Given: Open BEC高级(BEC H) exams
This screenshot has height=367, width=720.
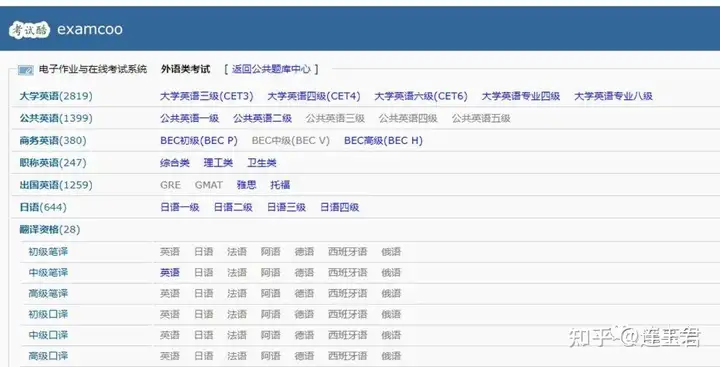Looking at the screenshot, I should 383,141.
